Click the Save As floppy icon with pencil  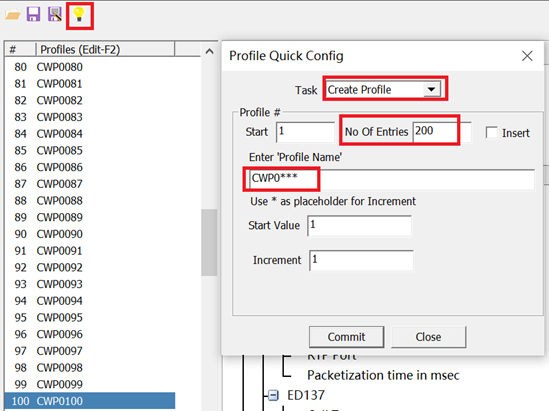tap(55, 15)
